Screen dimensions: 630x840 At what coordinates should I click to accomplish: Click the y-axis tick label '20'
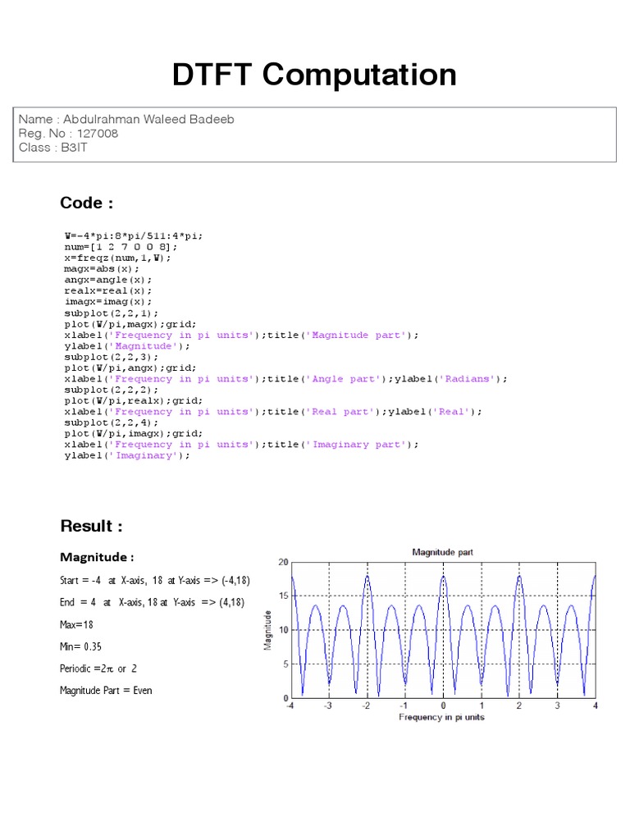coord(283,562)
